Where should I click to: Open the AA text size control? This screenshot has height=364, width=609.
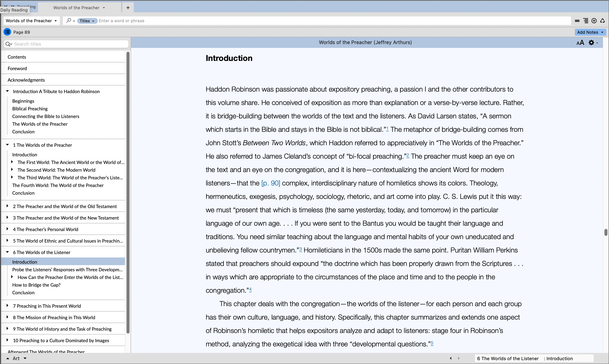click(x=580, y=43)
